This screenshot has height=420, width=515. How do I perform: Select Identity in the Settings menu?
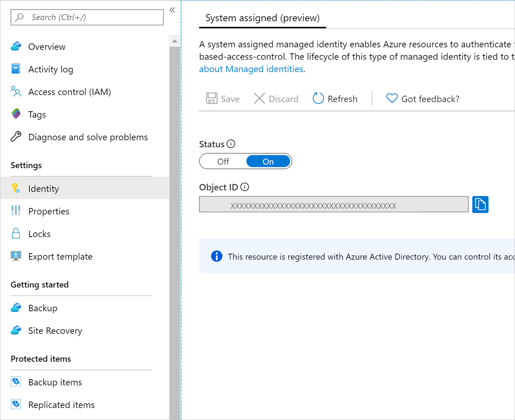tap(44, 189)
